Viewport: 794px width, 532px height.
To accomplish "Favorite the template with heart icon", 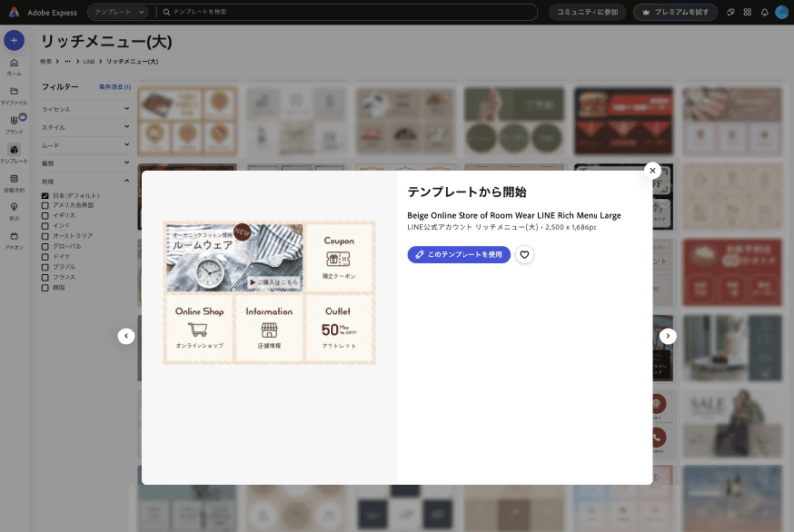I will (525, 255).
